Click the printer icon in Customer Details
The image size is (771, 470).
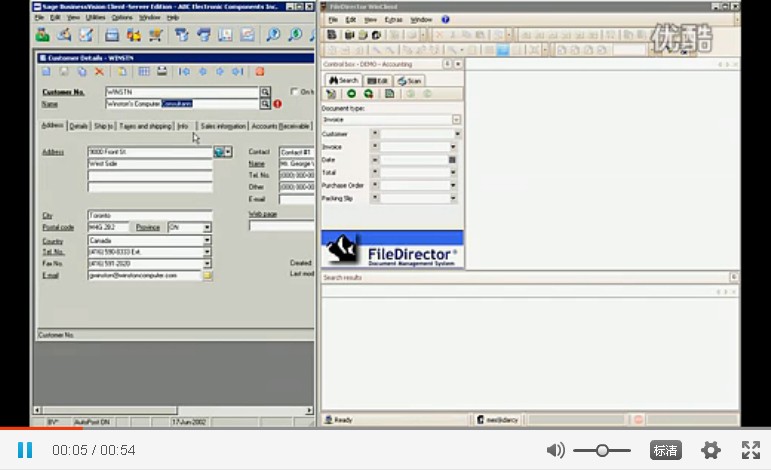[x=162, y=72]
